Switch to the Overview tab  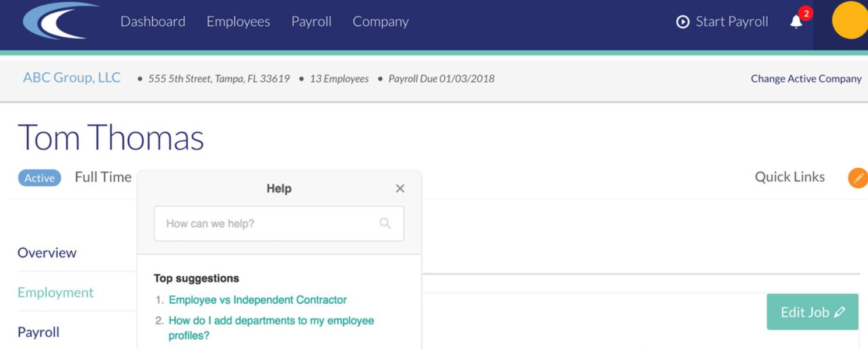point(47,253)
